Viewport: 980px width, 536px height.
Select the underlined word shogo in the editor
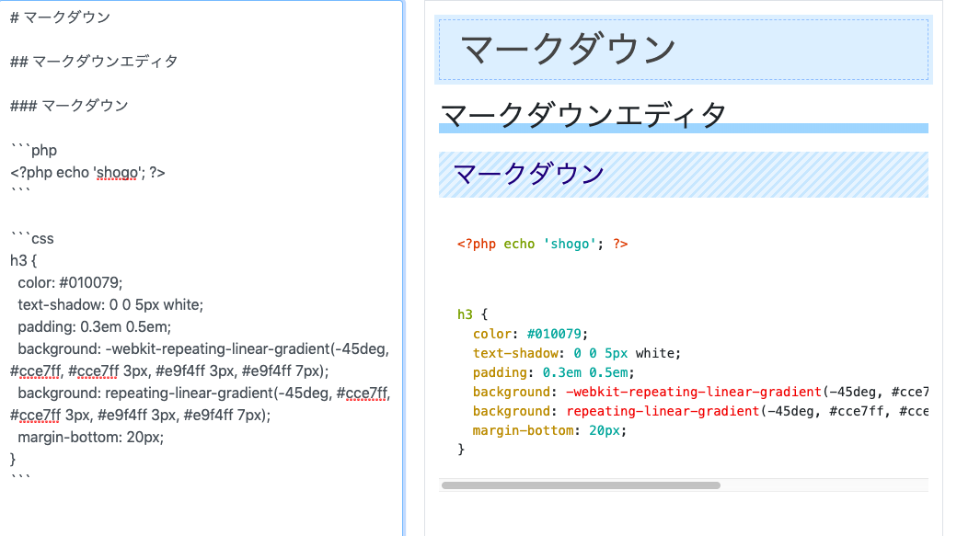point(117,172)
